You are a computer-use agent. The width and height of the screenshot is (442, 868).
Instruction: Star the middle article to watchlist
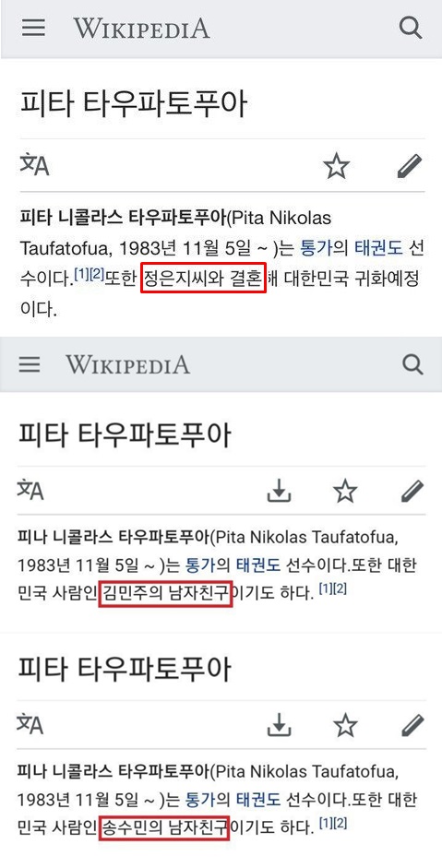(346, 491)
